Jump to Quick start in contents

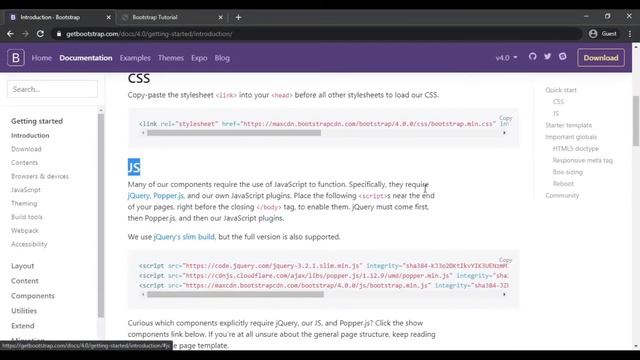(561, 90)
